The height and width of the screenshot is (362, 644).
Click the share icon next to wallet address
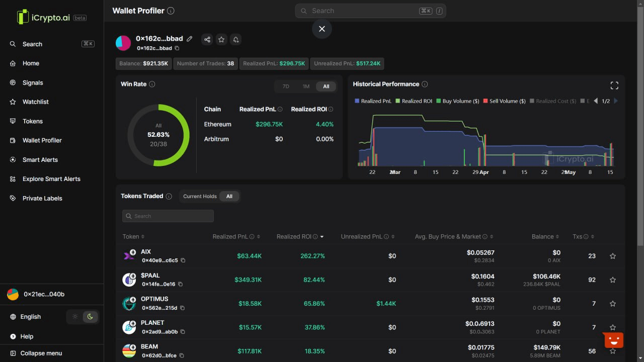tap(207, 39)
